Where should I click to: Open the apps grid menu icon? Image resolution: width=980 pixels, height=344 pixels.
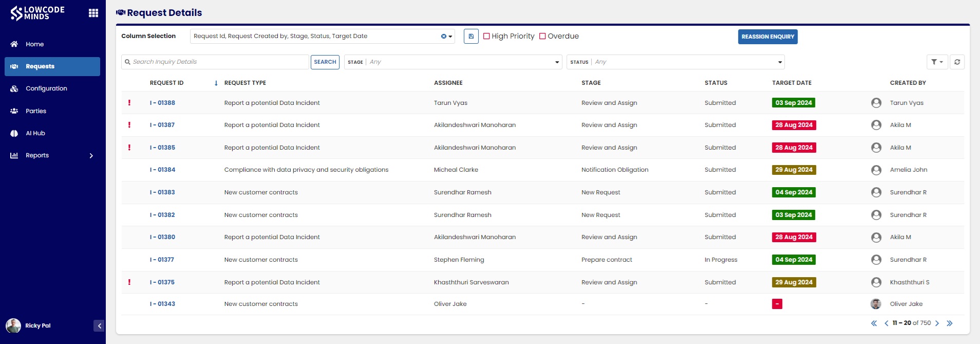point(93,13)
